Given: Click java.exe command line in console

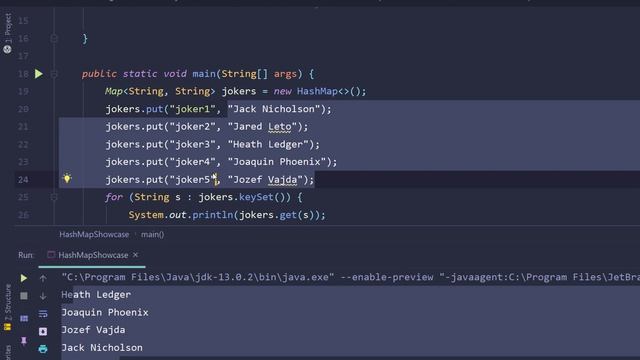Looking at the screenshot, I should pos(351,277).
